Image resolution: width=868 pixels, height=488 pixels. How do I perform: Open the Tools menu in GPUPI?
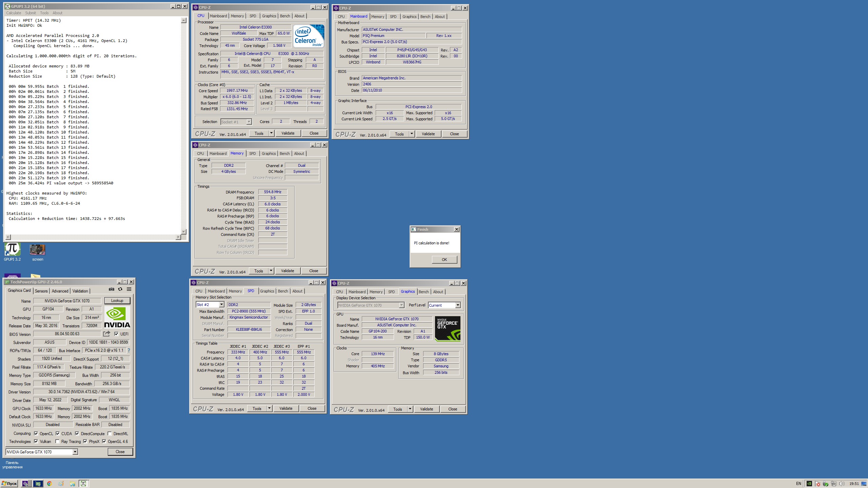point(44,13)
